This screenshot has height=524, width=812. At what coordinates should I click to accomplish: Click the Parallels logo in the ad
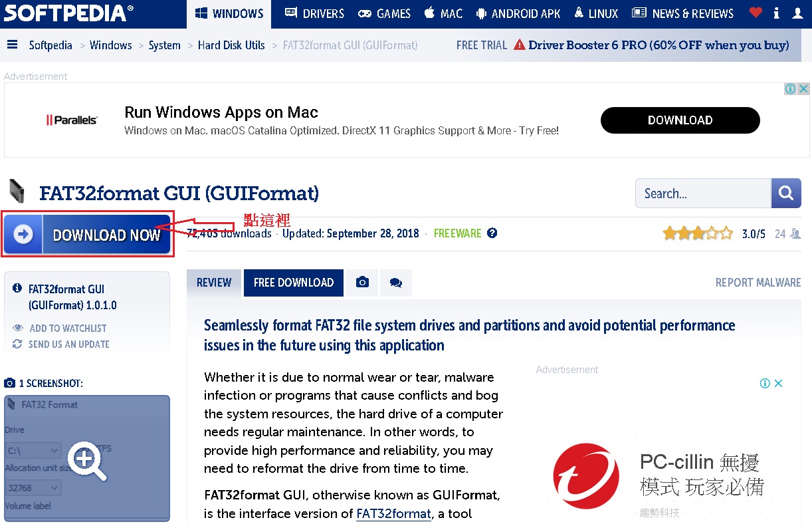pyautogui.click(x=72, y=120)
